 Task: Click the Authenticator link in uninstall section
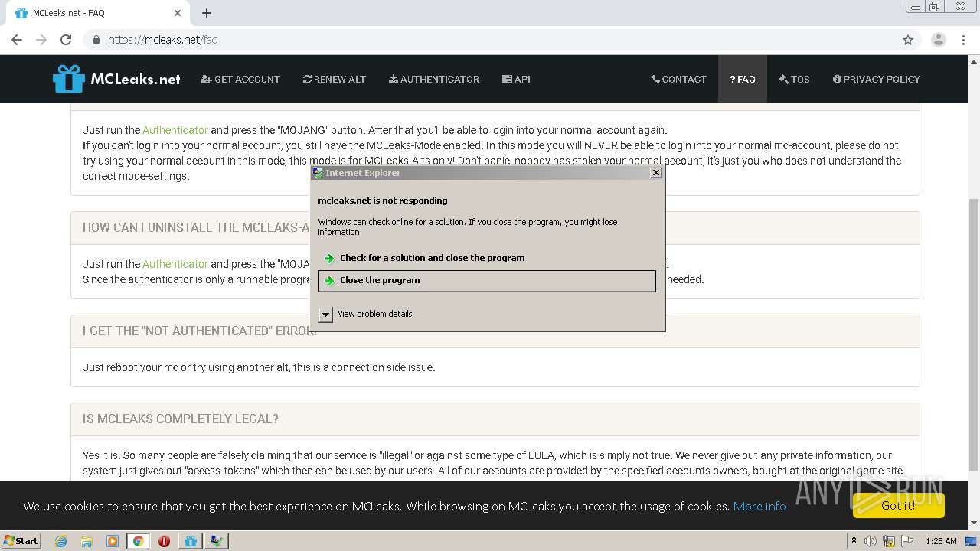pos(175,264)
